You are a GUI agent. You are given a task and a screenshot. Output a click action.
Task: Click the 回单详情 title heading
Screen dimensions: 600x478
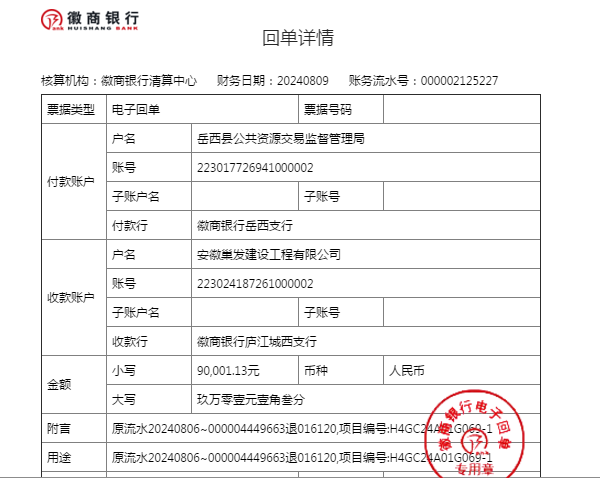click(x=298, y=40)
